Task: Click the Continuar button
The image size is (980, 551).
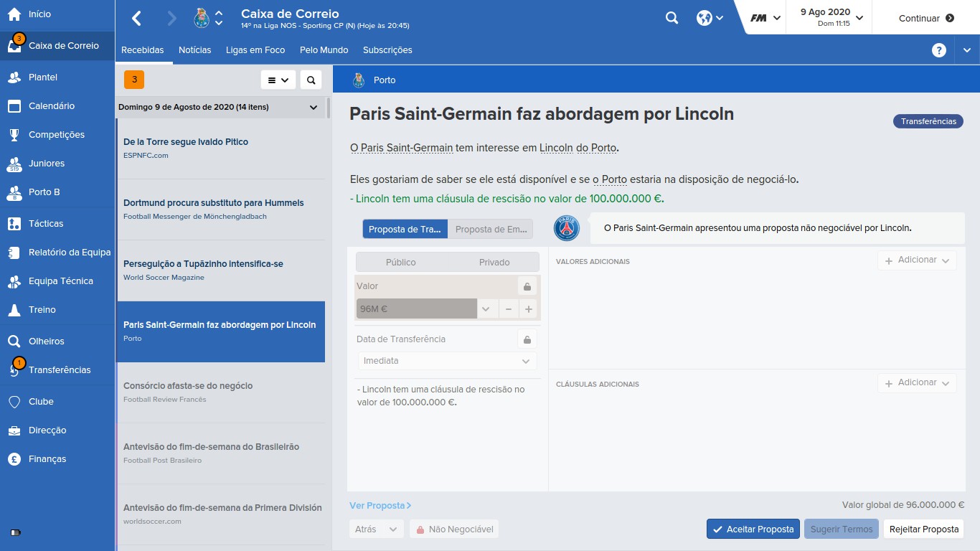Action: [926, 19]
